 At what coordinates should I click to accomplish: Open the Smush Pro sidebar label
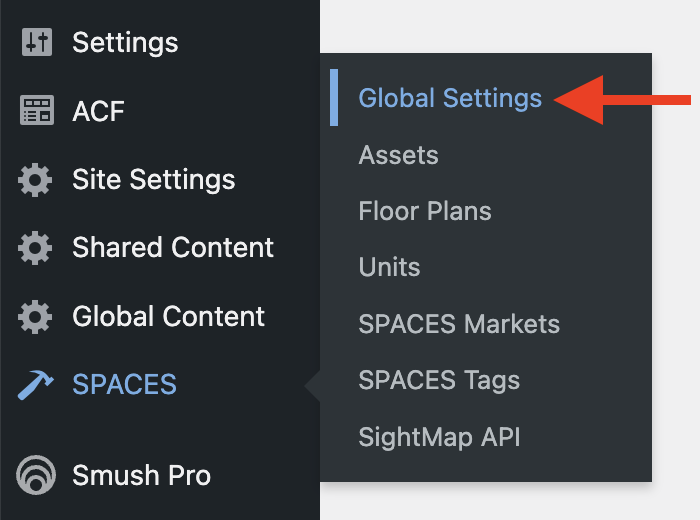pos(141,475)
